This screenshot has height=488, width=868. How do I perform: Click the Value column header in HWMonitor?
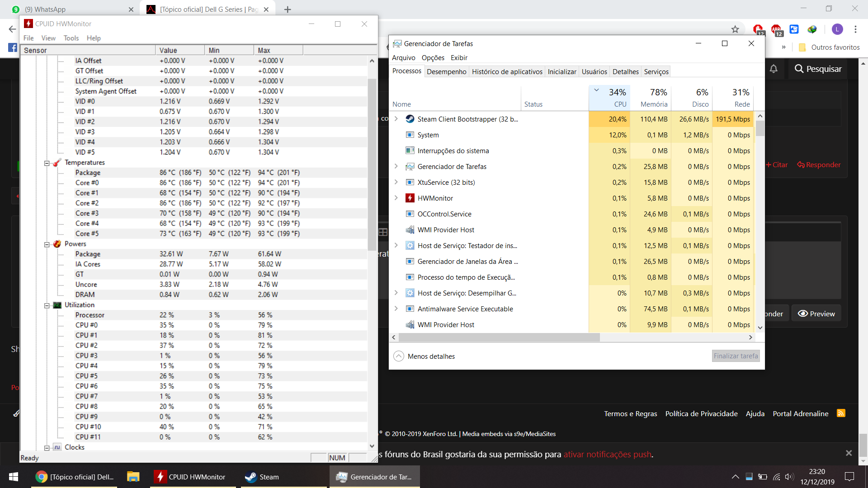pos(180,50)
